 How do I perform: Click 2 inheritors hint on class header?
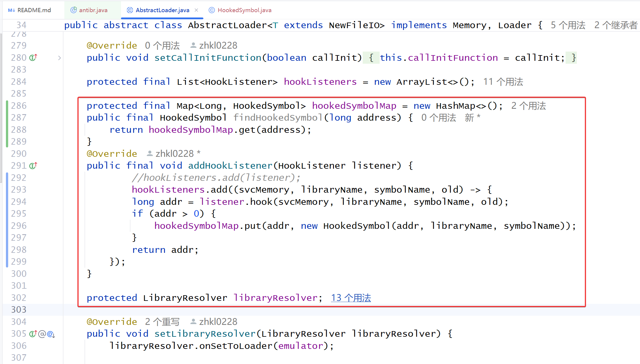pos(616,25)
